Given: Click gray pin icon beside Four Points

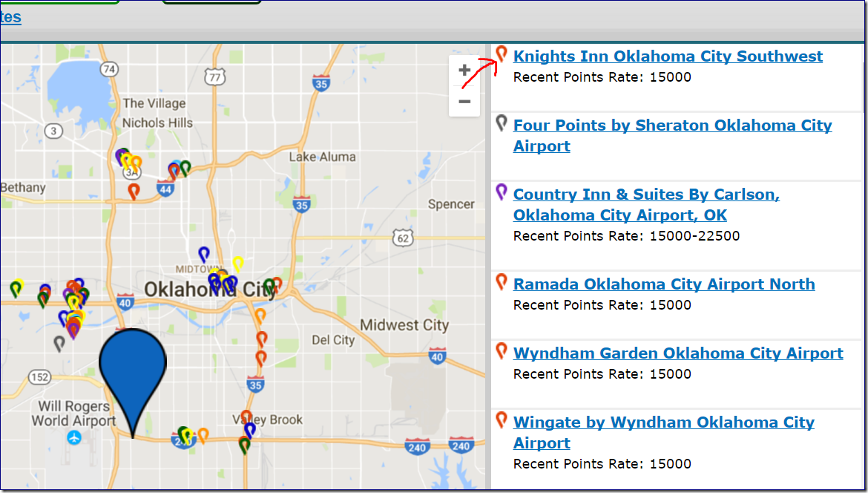Looking at the screenshot, I should pyautogui.click(x=502, y=123).
